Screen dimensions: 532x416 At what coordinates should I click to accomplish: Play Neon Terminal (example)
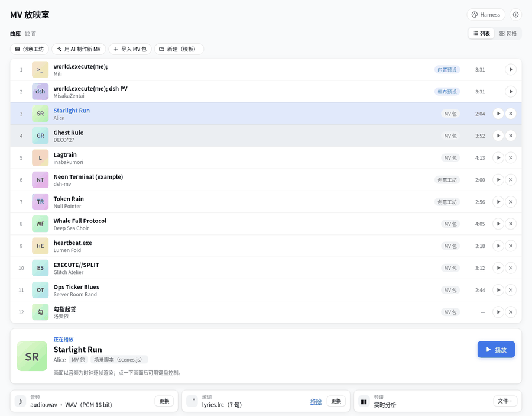click(498, 180)
